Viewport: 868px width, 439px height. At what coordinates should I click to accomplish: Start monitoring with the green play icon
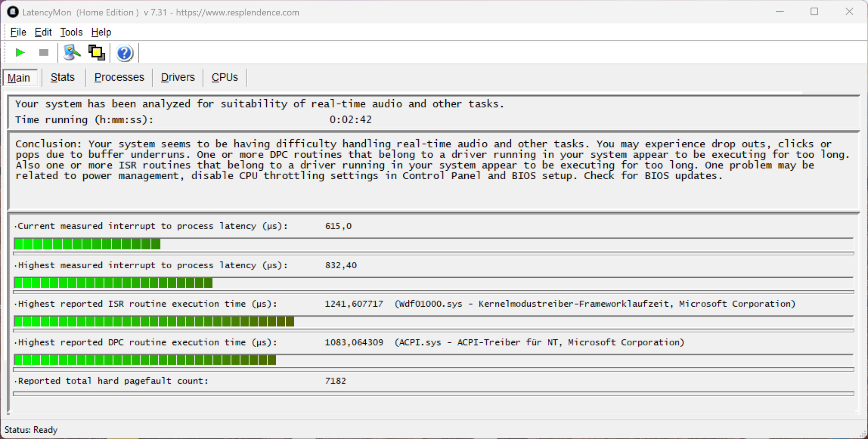tap(20, 53)
